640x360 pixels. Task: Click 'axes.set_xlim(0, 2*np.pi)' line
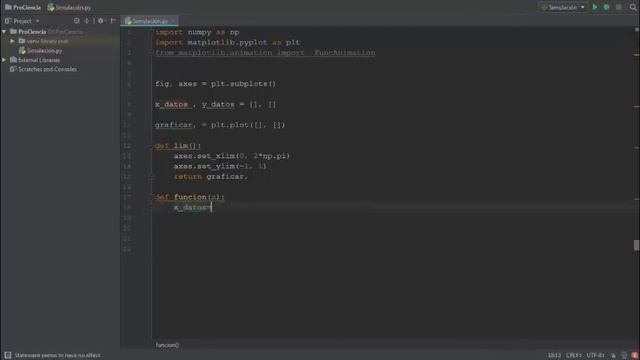(x=231, y=156)
